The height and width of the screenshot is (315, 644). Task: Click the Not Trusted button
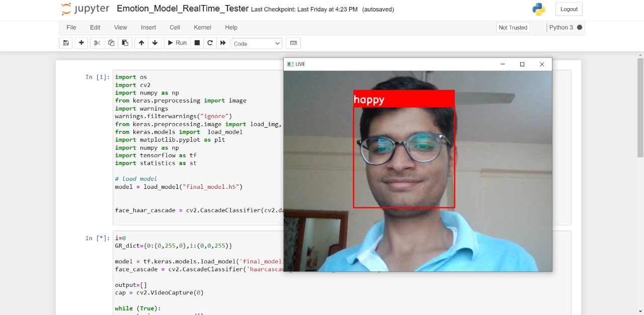pos(513,28)
